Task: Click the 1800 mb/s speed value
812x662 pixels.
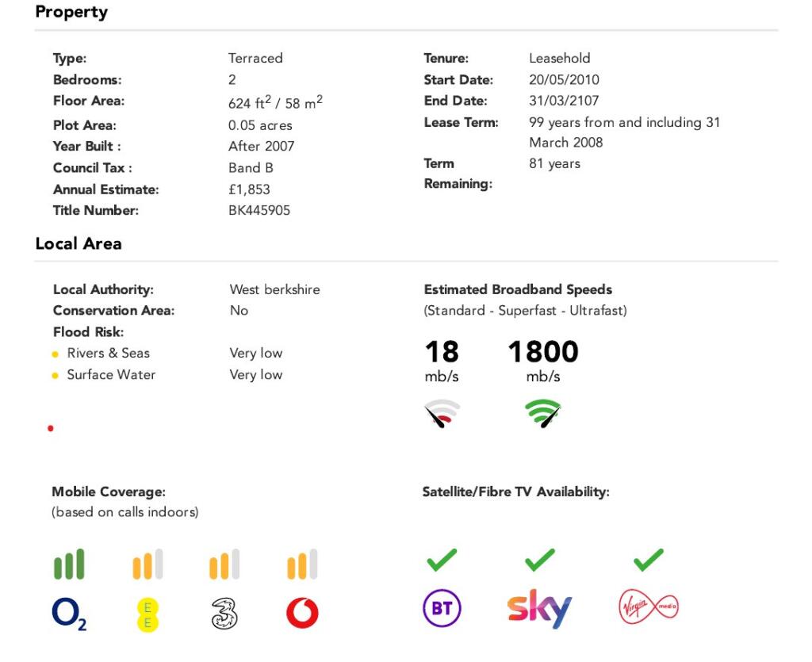Action: click(543, 352)
